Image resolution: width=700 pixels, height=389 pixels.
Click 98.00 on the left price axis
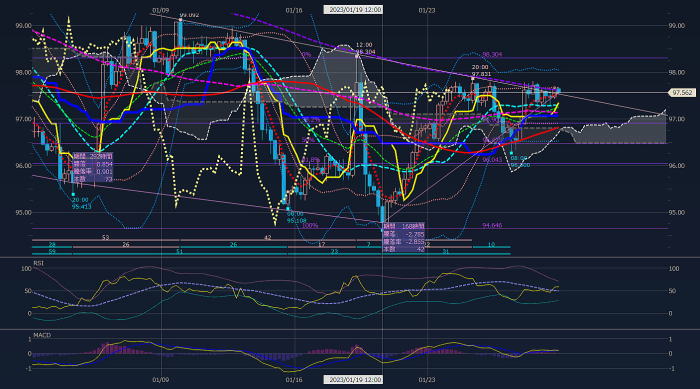tap(23, 72)
